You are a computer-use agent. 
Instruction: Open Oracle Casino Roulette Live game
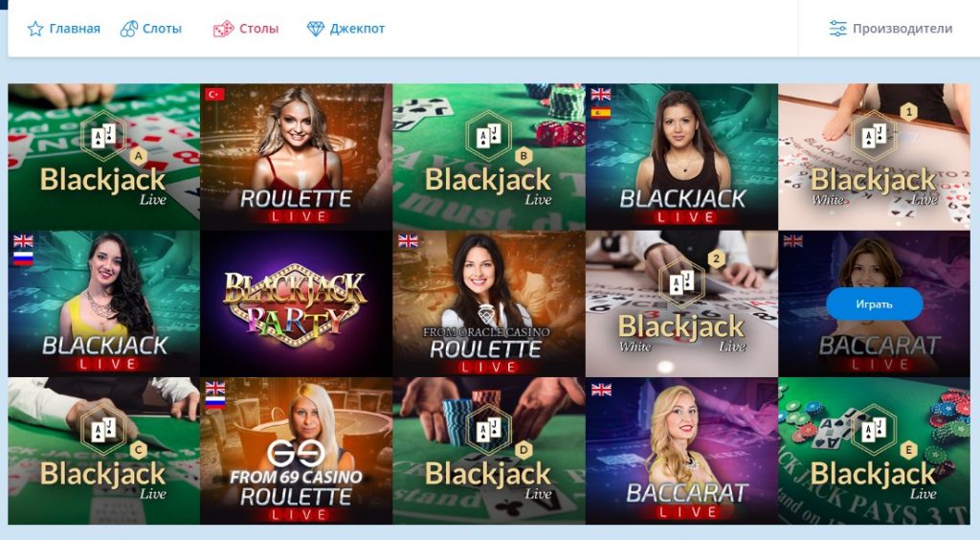tap(489, 304)
